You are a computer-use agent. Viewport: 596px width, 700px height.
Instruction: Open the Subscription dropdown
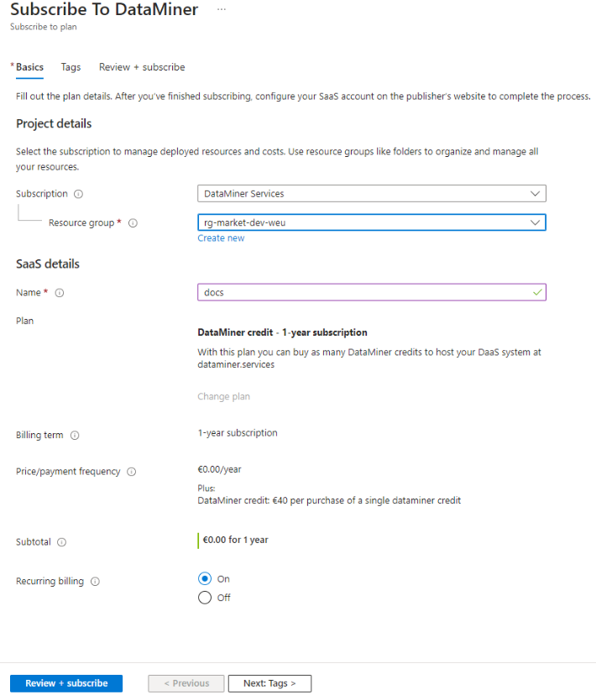372,194
